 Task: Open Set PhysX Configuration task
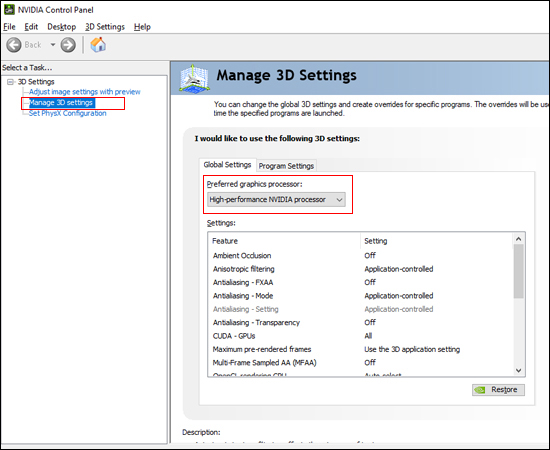tap(67, 113)
